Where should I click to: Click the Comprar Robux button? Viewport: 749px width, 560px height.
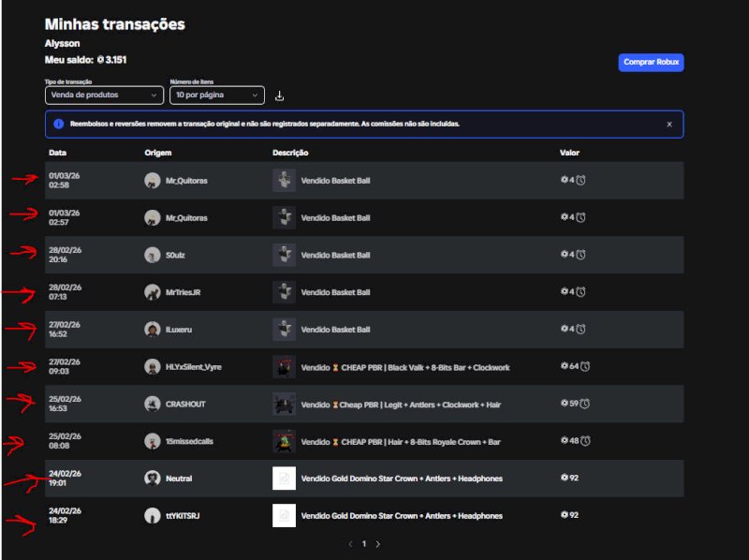[x=651, y=62]
